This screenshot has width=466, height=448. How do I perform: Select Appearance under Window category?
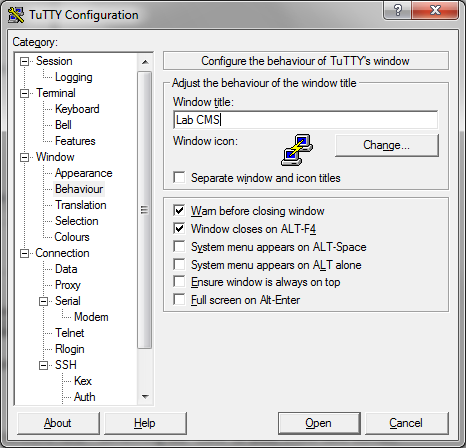tap(84, 173)
